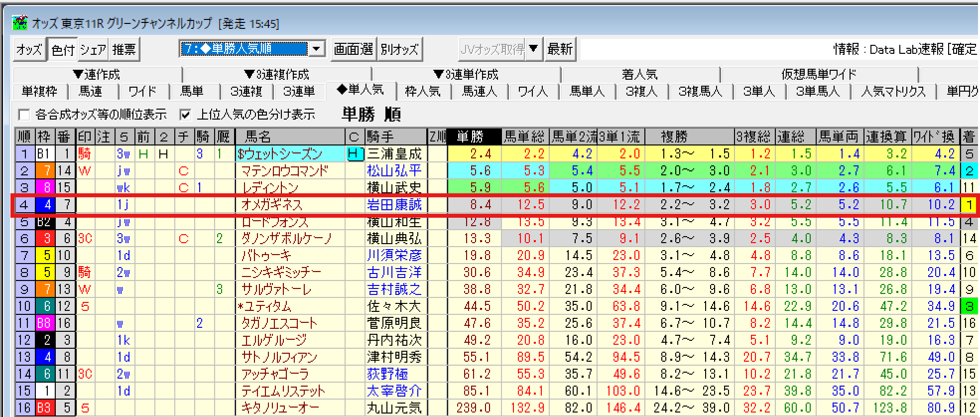
Task: Open the ▼3連複作成 menu
Action: 277,75
